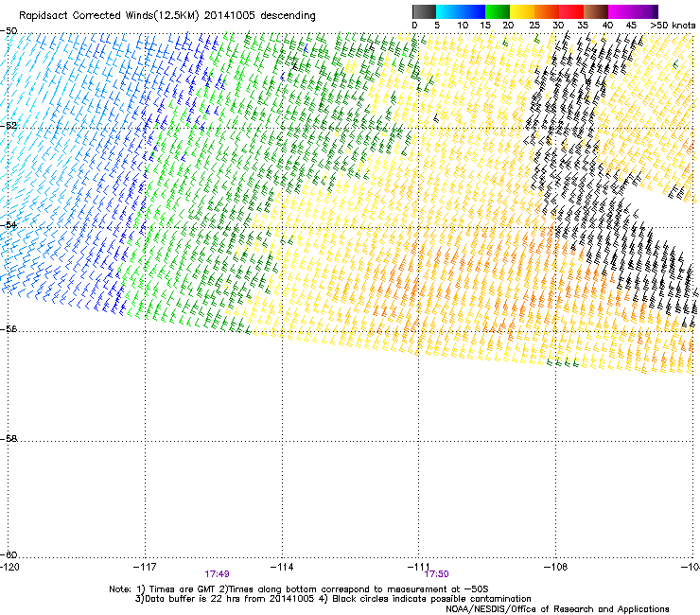Click the green 15-20 knots legend swatch
700x615 pixels.
[498, 11]
